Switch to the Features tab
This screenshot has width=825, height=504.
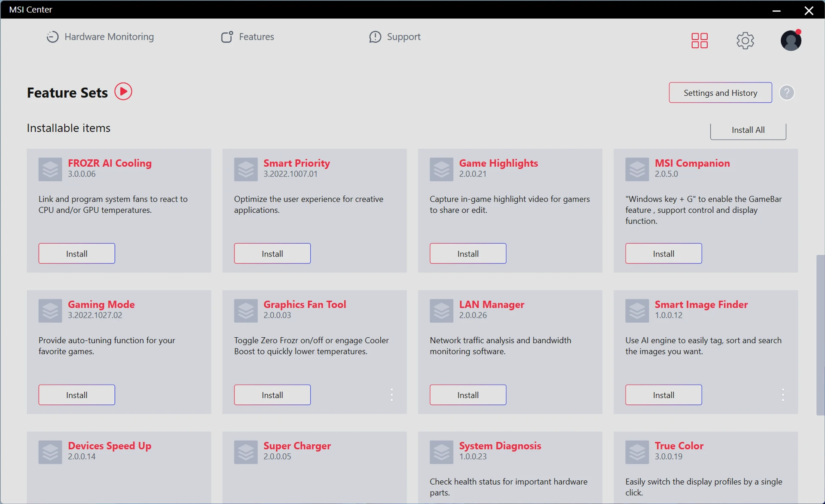tap(247, 37)
